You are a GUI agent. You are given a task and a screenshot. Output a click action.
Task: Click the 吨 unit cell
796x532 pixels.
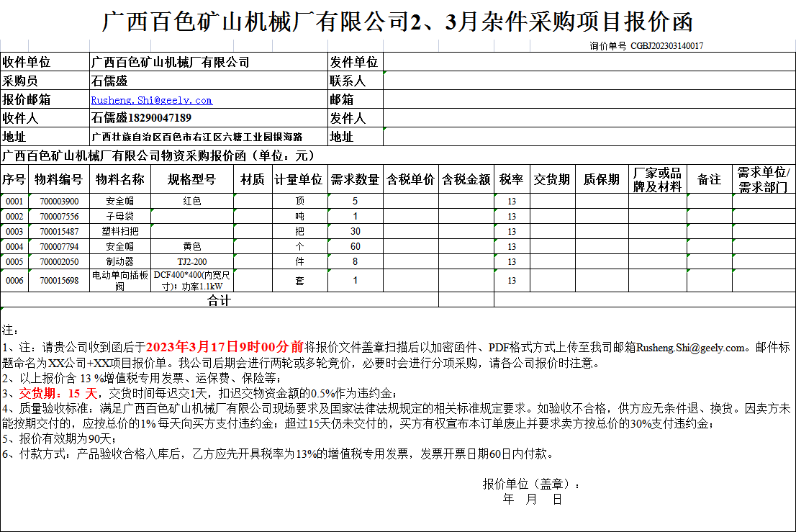tap(299, 216)
